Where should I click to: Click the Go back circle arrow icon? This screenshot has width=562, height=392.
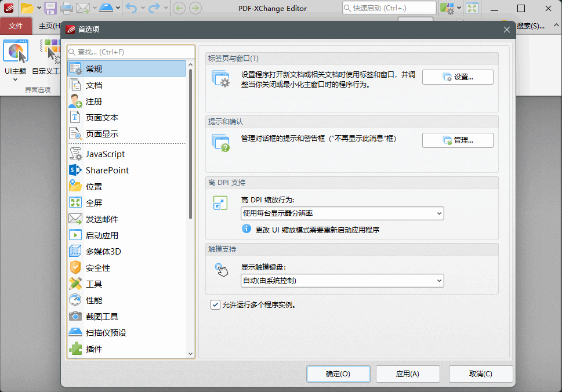[179, 8]
